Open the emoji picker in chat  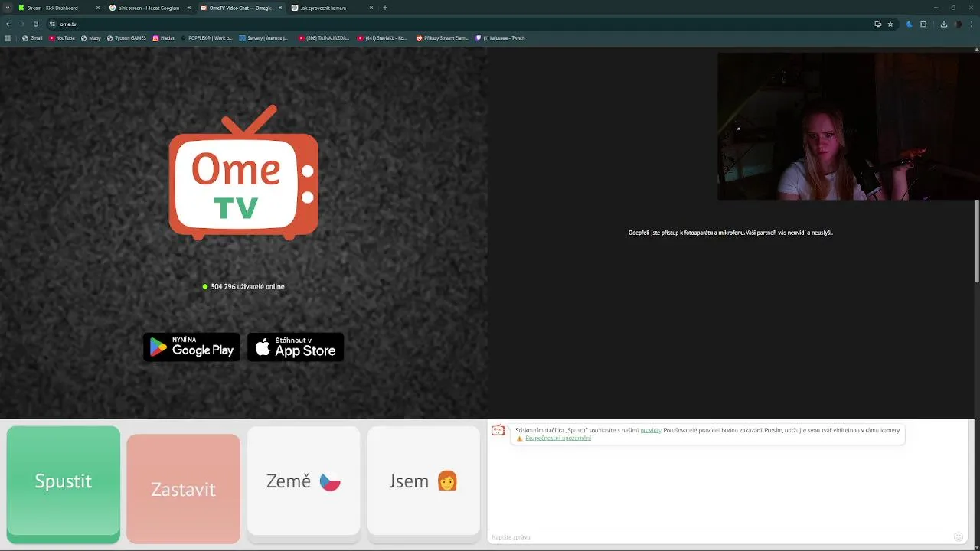coord(959,537)
